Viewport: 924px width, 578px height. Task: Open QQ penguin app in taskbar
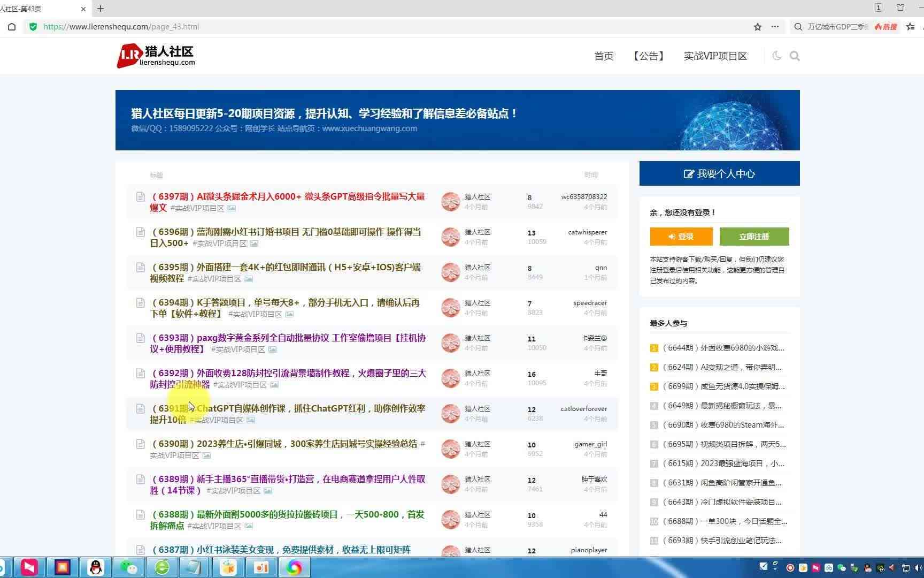pos(96,567)
